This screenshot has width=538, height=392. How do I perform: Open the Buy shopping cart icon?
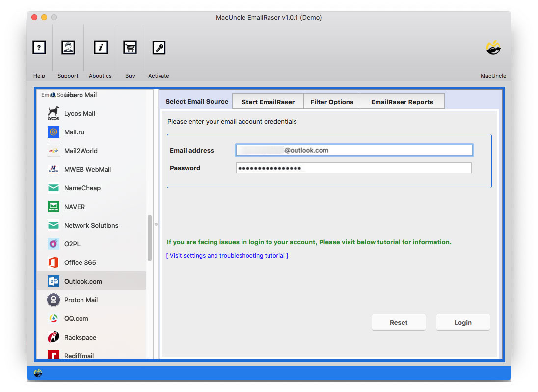(x=130, y=47)
